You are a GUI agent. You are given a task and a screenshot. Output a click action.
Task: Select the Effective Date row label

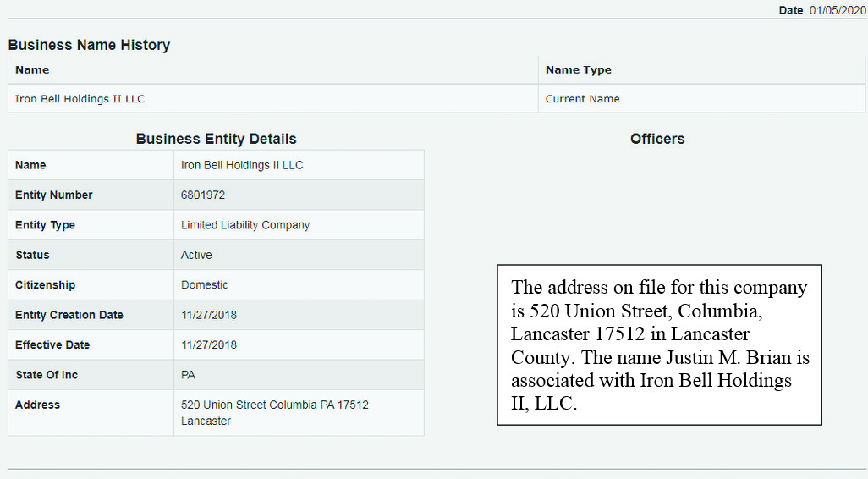[x=52, y=345]
